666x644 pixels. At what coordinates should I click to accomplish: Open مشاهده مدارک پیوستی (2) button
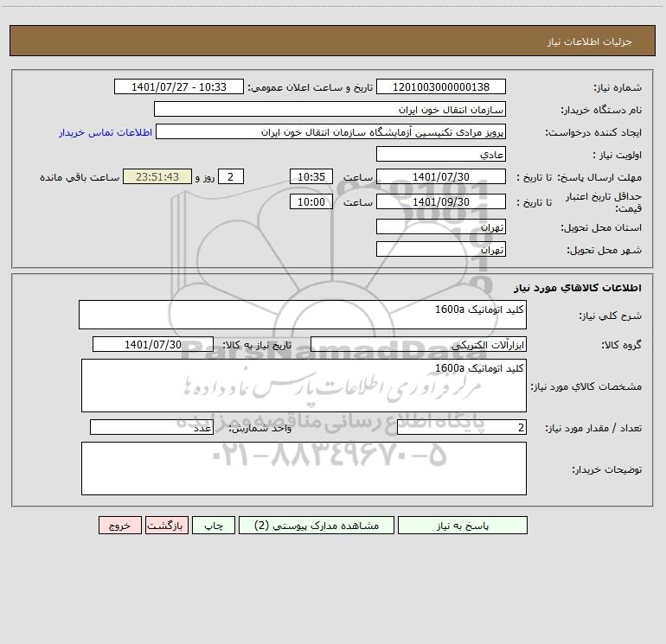pyautogui.click(x=317, y=525)
